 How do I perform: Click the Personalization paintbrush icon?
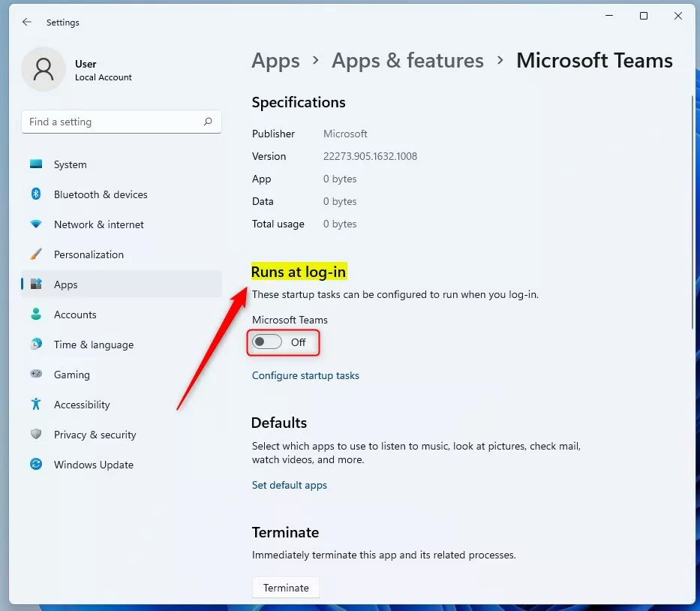[36, 254]
